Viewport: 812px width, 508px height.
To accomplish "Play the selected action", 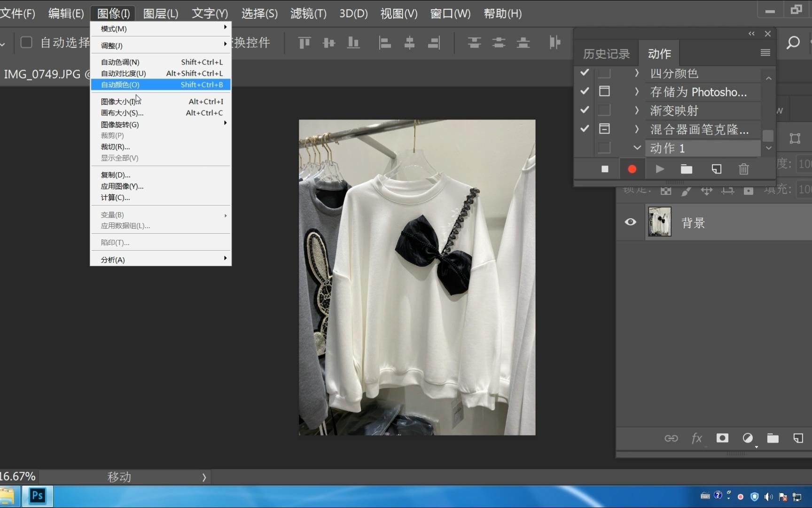I will click(x=660, y=169).
